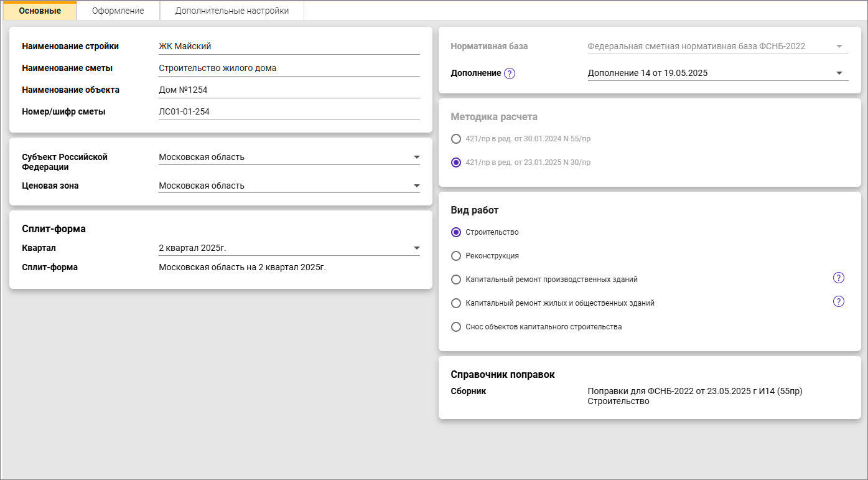Click help icon next to Дополнение
Screen dimensions: 868x480
coord(510,73)
